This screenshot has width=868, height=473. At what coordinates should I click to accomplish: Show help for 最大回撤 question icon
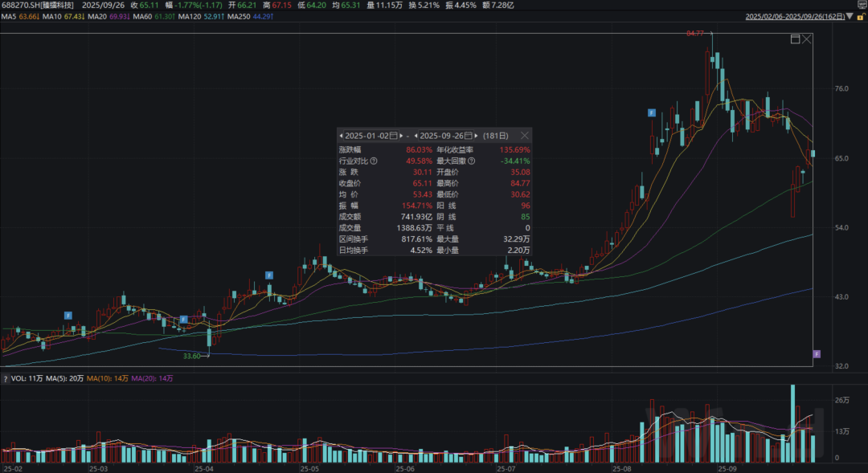(471, 161)
